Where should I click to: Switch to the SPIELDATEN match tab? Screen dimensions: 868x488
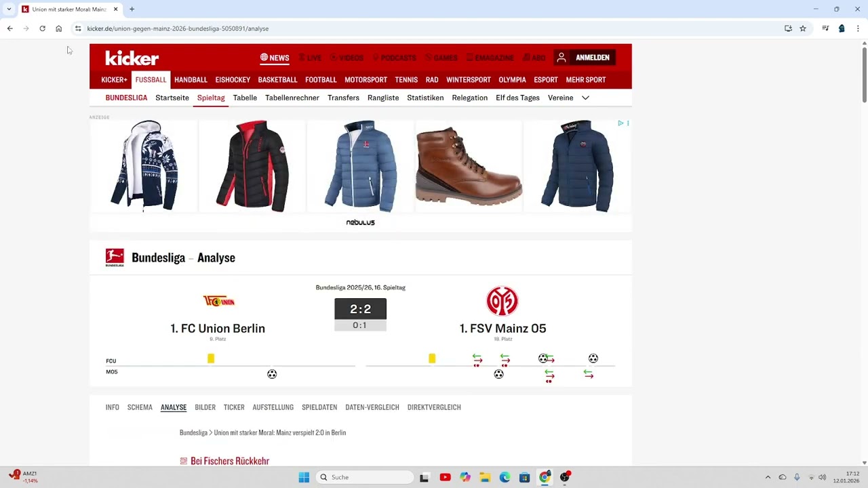click(319, 407)
